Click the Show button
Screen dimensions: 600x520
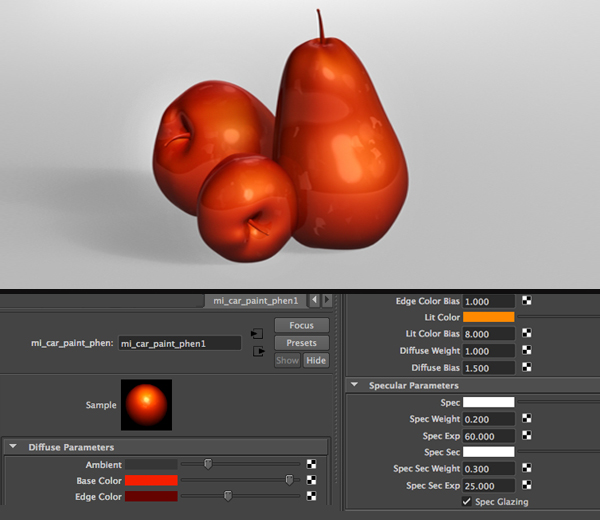287,360
